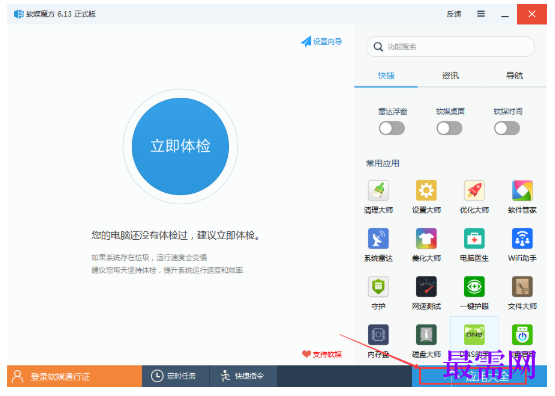555x396 pixels.
Task: Open the 清理大师 cleaning broom icon
Action: (378, 190)
